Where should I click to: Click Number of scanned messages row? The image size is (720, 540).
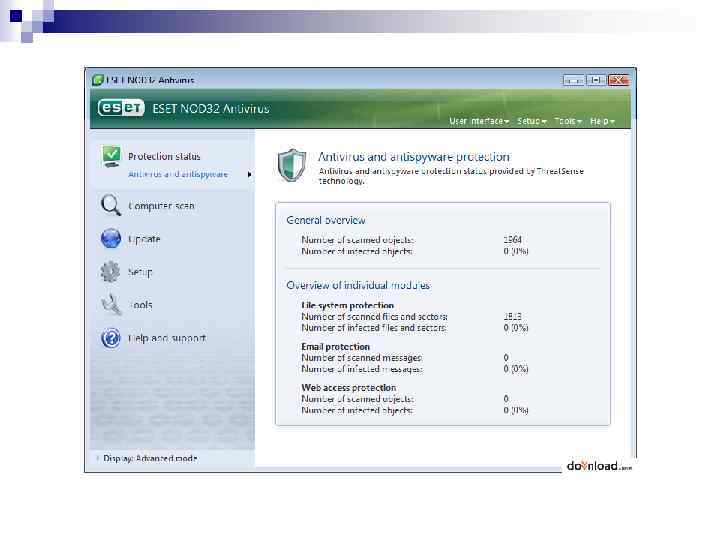tap(415, 358)
